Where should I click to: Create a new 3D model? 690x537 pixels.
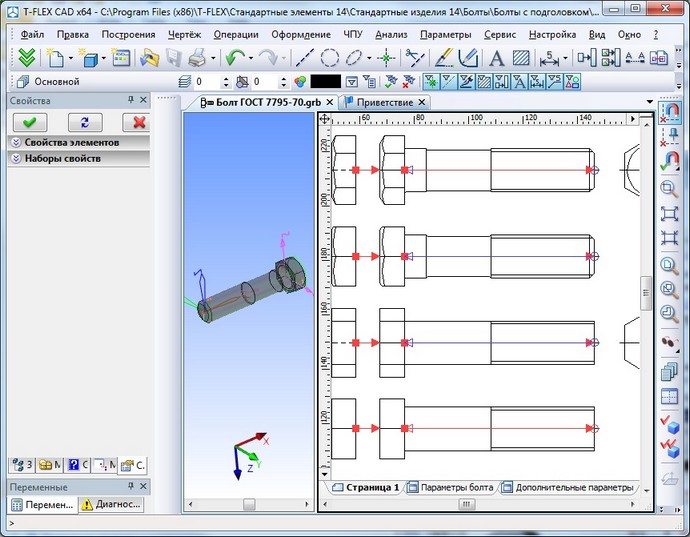tap(89, 58)
